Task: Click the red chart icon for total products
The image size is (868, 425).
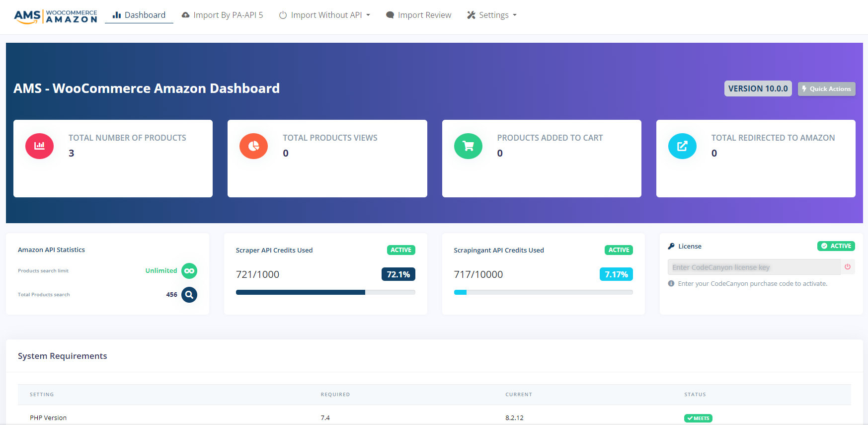Action: [39, 146]
